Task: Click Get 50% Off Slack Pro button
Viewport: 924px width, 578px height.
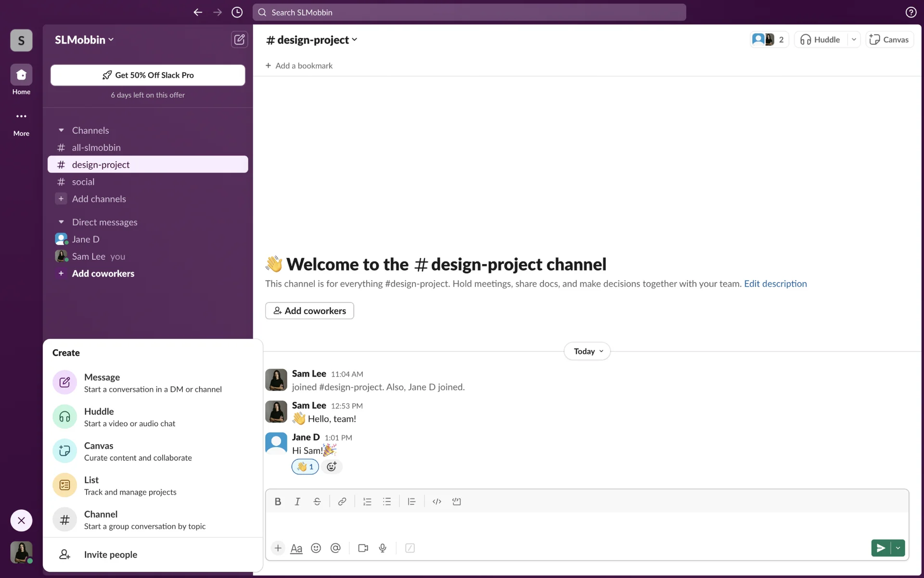Action: (148, 75)
